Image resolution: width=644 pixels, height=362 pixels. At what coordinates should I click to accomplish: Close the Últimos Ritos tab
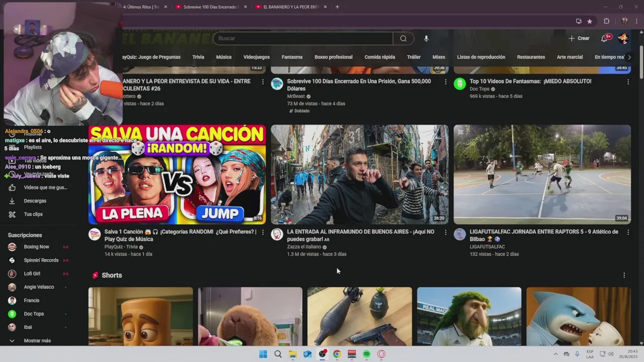(166, 7)
